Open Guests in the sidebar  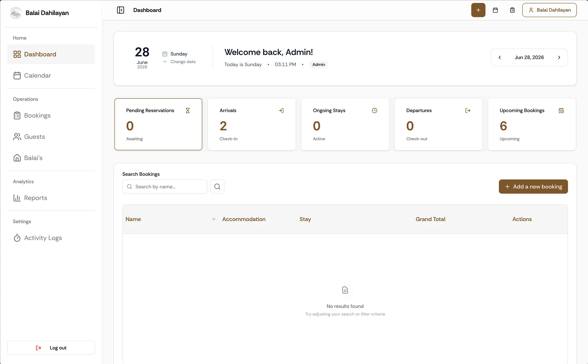pos(51,137)
